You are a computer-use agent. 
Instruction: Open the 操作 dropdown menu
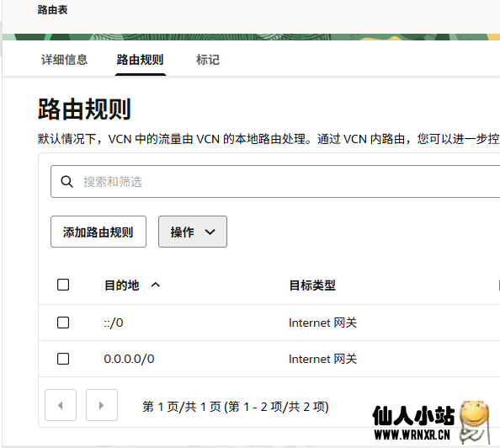(x=193, y=232)
